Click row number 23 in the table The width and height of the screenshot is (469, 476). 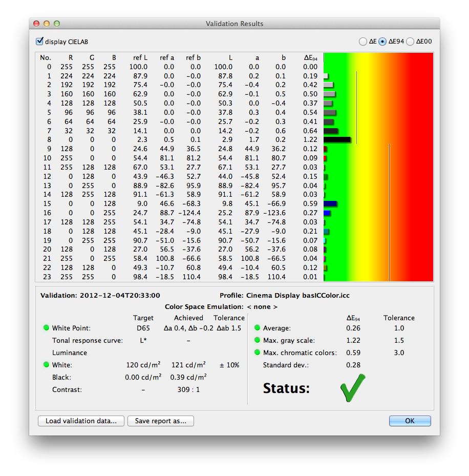pyautogui.click(x=47, y=277)
